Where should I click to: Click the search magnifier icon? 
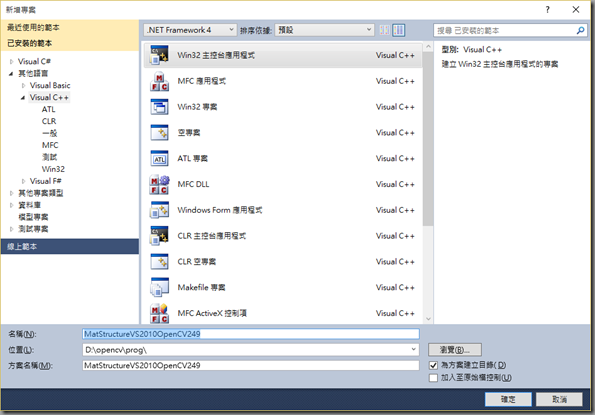tap(580, 30)
